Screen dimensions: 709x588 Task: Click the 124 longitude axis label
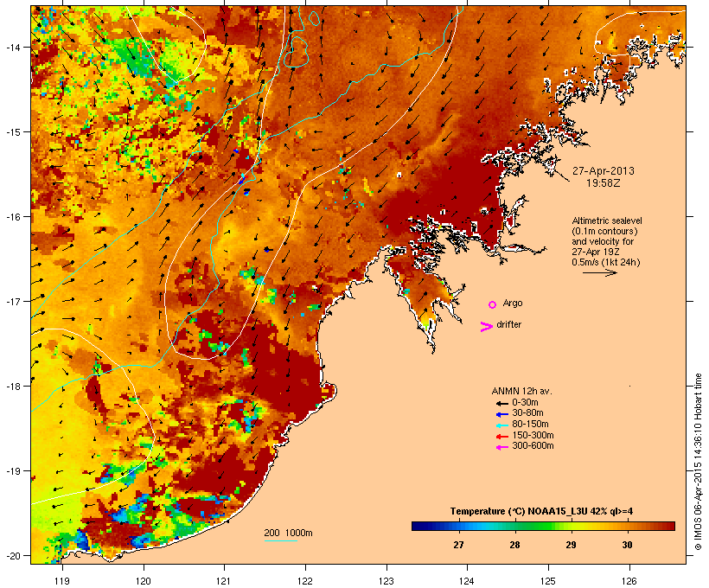point(467,581)
